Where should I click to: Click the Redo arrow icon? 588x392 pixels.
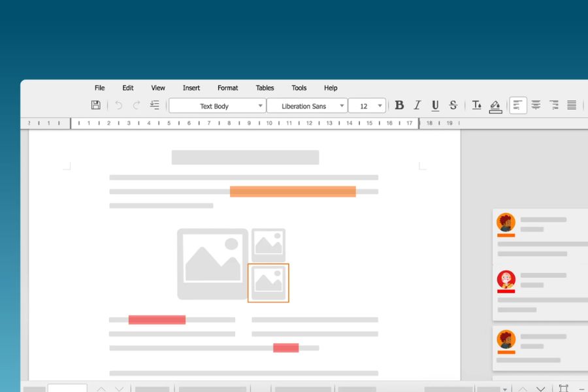coord(137,105)
